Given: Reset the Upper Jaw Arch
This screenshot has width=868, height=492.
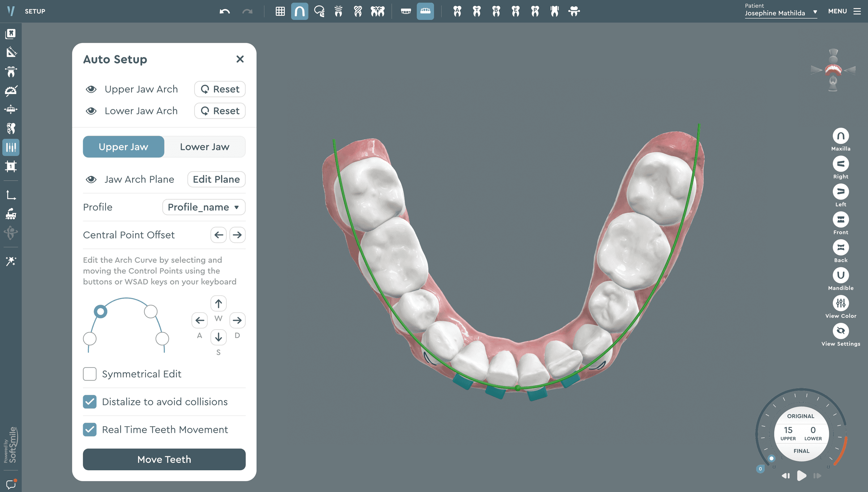Looking at the screenshot, I should coord(220,89).
